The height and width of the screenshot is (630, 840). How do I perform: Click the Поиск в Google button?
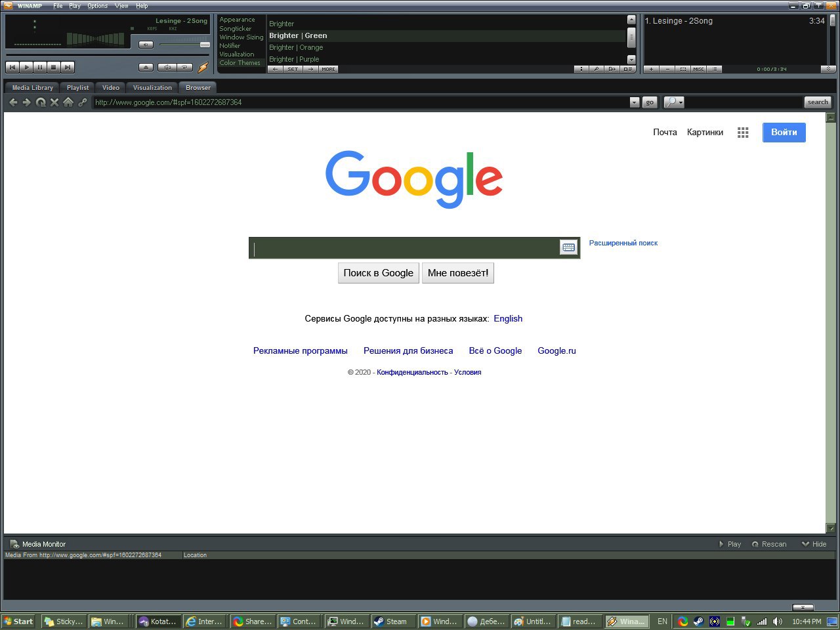pyautogui.click(x=379, y=273)
